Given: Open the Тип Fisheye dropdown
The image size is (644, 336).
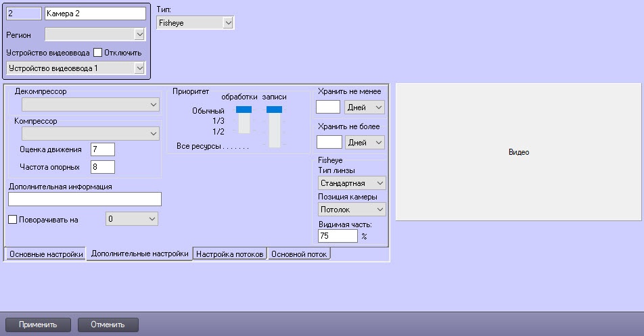Looking at the screenshot, I should point(195,23).
